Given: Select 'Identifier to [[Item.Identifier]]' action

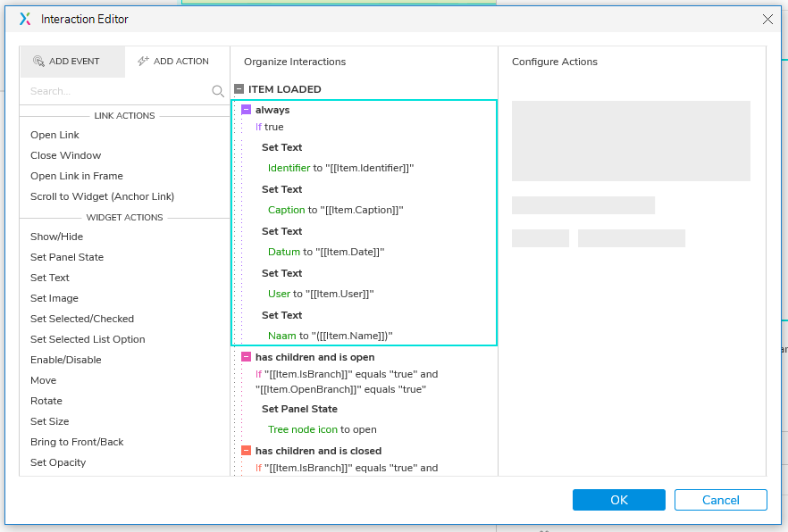Looking at the screenshot, I should 340,168.
